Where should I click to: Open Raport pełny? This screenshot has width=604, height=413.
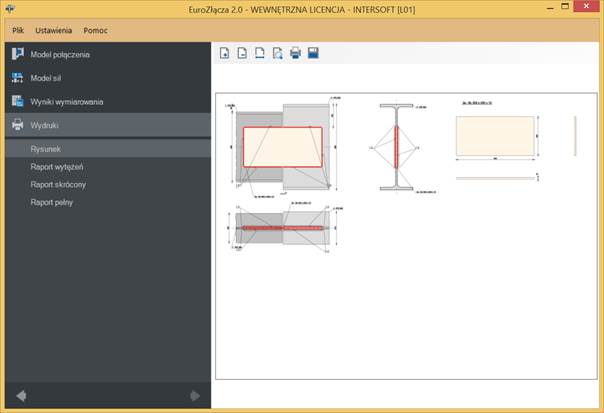[x=52, y=202]
